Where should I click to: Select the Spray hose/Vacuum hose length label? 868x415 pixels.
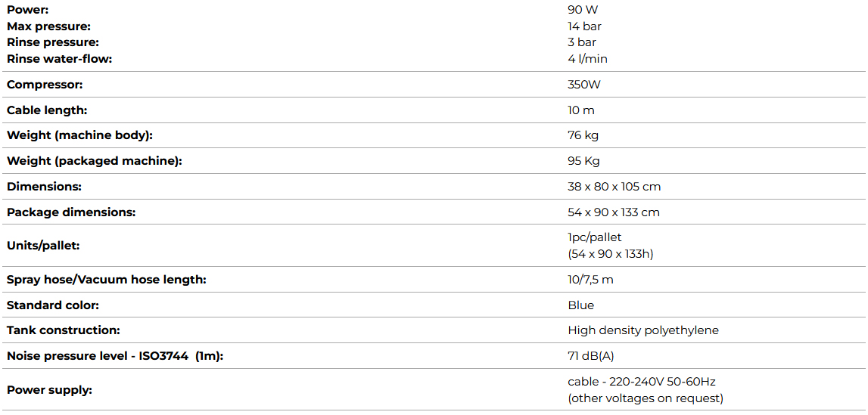point(106,280)
